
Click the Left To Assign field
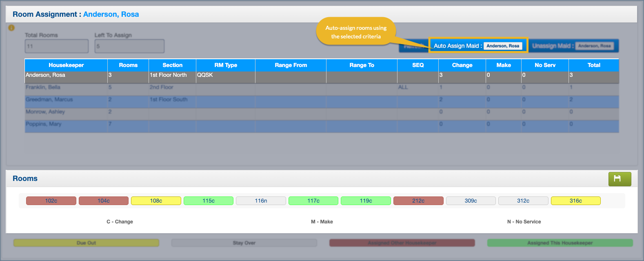click(129, 46)
